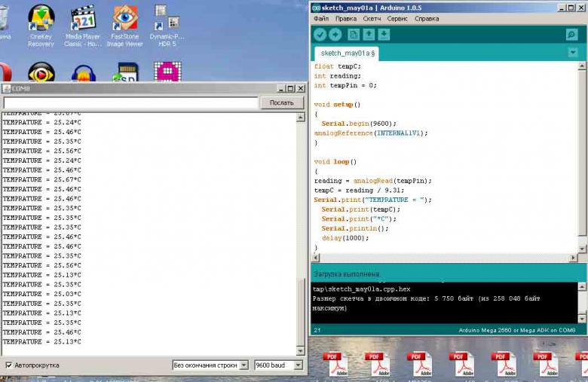Click the 'TEMPRATURE = 25.67*C' serial output line

point(41,179)
